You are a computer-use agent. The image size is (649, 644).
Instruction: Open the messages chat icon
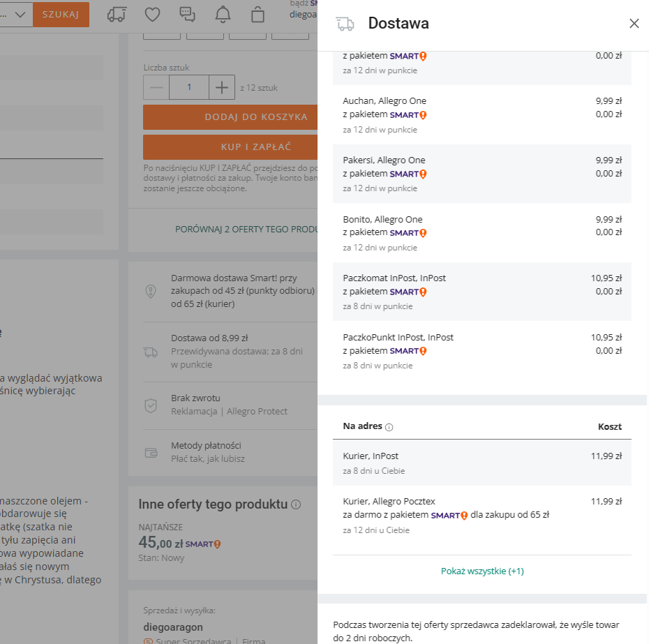tap(187, 14)
